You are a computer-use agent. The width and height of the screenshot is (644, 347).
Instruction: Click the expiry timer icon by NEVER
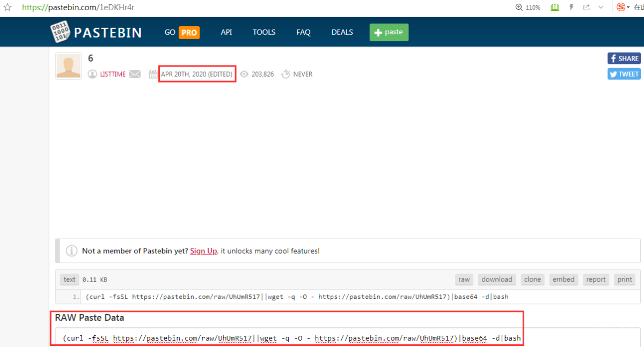[x=286, y=74]
